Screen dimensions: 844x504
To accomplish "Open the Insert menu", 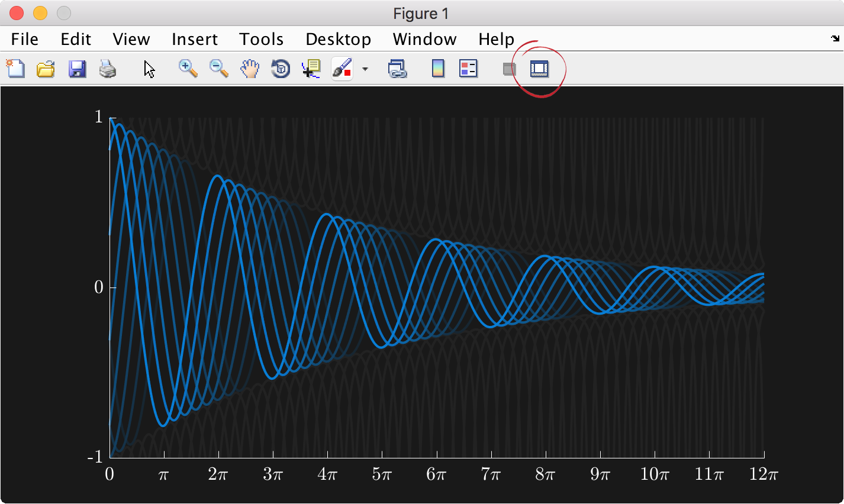I will pos(195,39).
